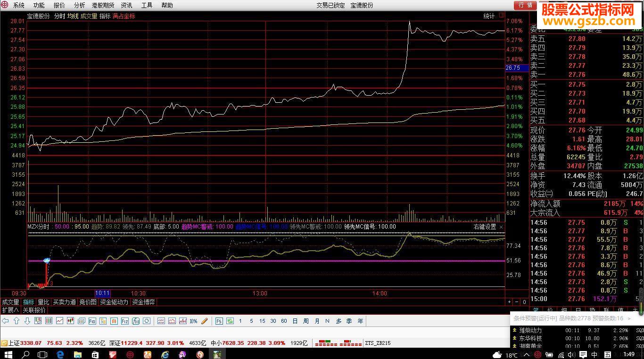Switch to the 竞价图 tab

(88, 302)
